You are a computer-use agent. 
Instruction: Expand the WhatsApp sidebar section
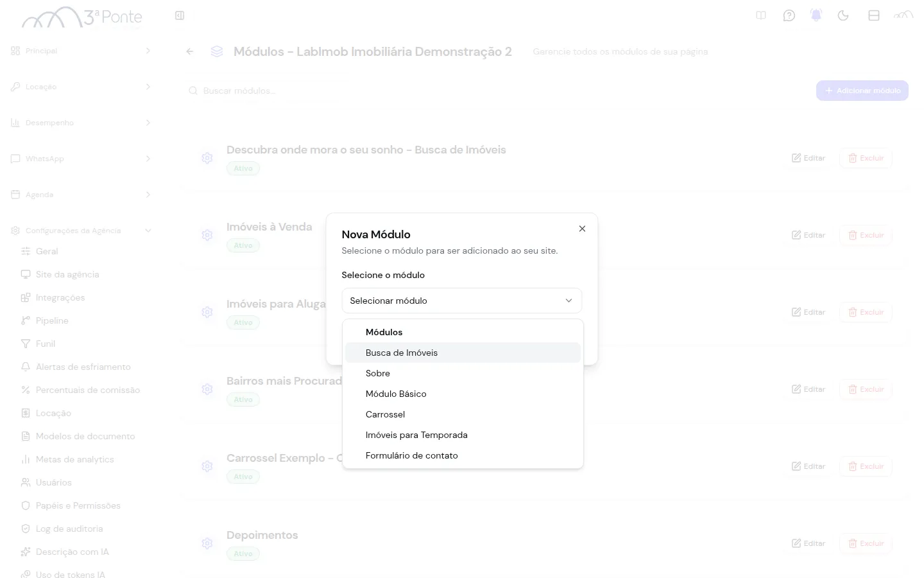pos(81,159)
